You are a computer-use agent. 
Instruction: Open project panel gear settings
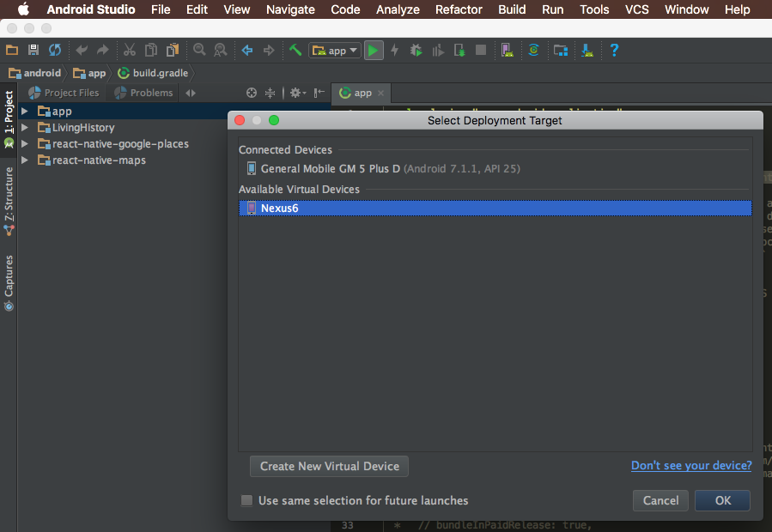pos(297,93)
